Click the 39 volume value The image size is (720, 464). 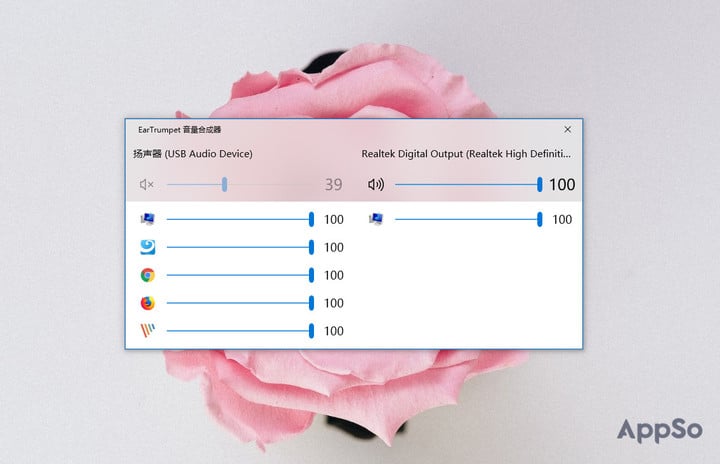tap(333, 185)
